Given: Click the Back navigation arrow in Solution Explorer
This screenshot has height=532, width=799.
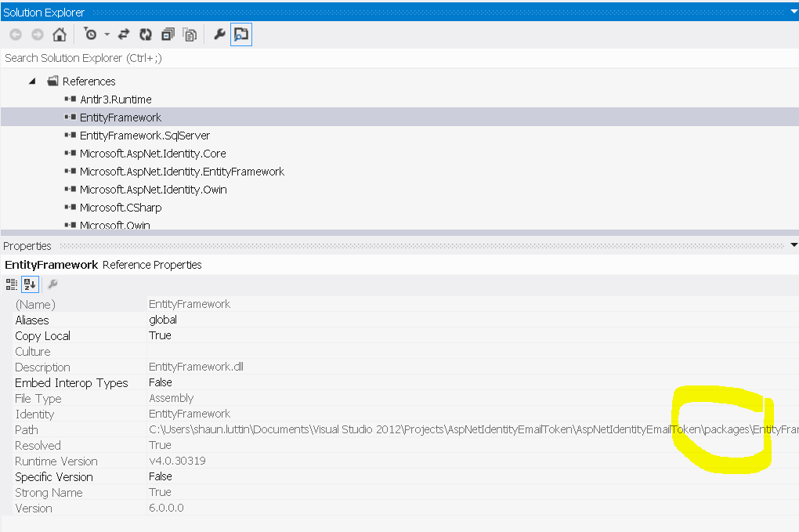Looking at the screenshot, I should (x=16, y=34).
